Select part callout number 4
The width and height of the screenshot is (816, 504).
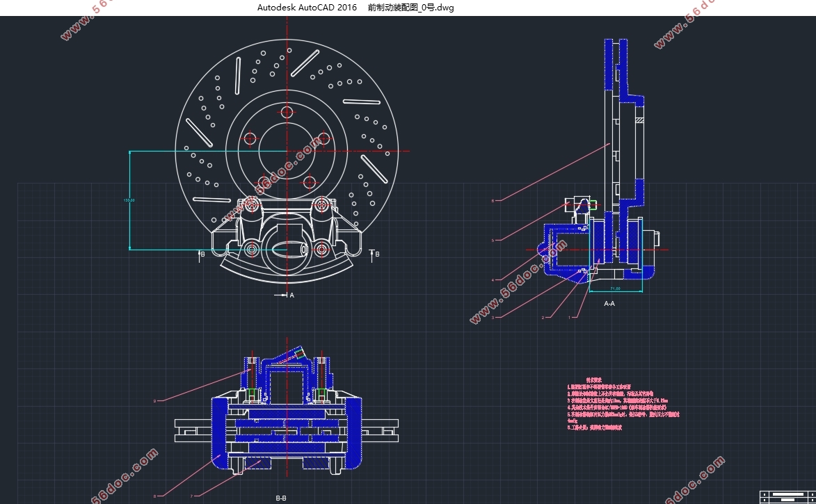[493, 280]
